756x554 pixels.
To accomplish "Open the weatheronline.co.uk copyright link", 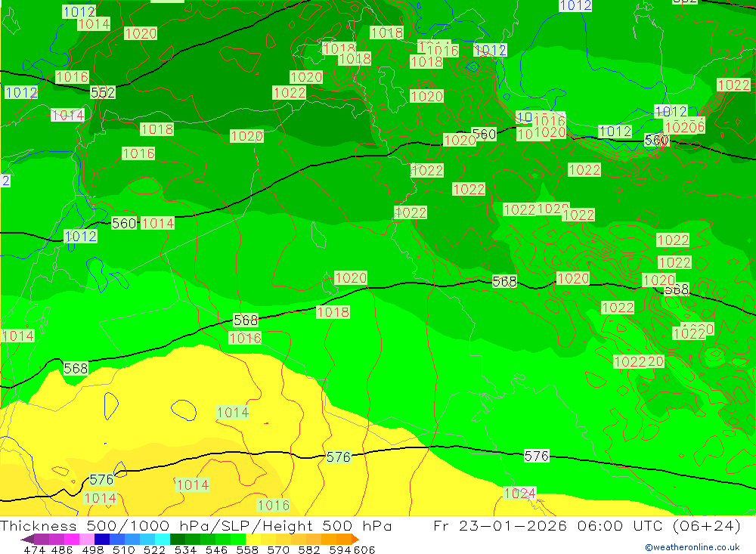I will pos(692,547).
